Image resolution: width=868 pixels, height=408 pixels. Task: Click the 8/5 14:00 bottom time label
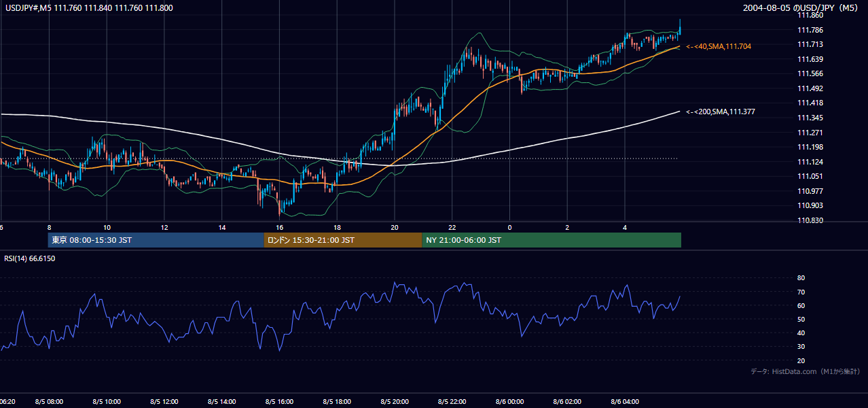pyautogui.click(x=222, y=402)
